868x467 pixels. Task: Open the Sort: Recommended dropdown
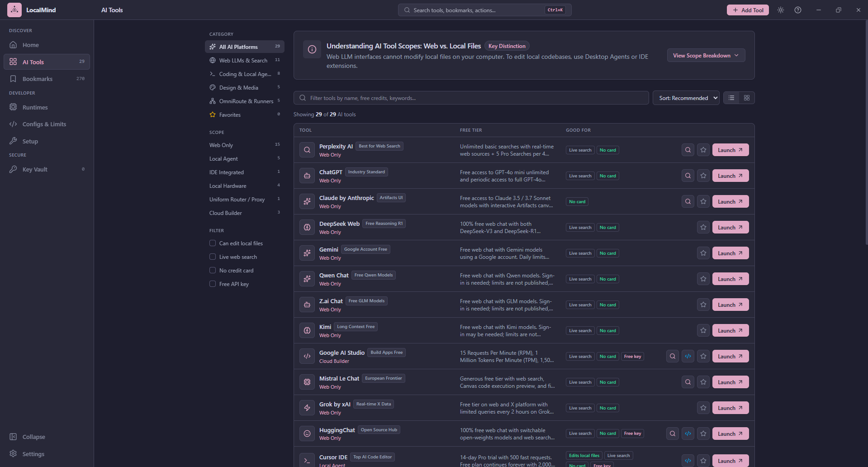[x=686, y=98]
